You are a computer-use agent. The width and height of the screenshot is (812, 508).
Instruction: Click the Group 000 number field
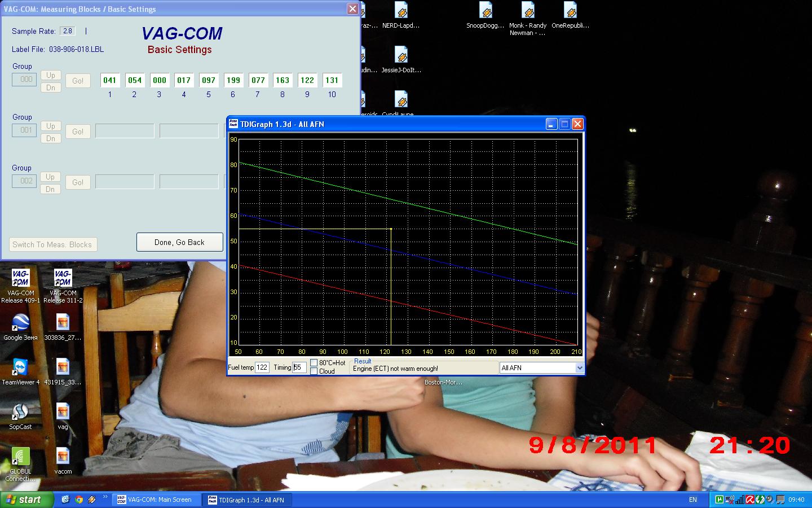(x=25, y=80)
